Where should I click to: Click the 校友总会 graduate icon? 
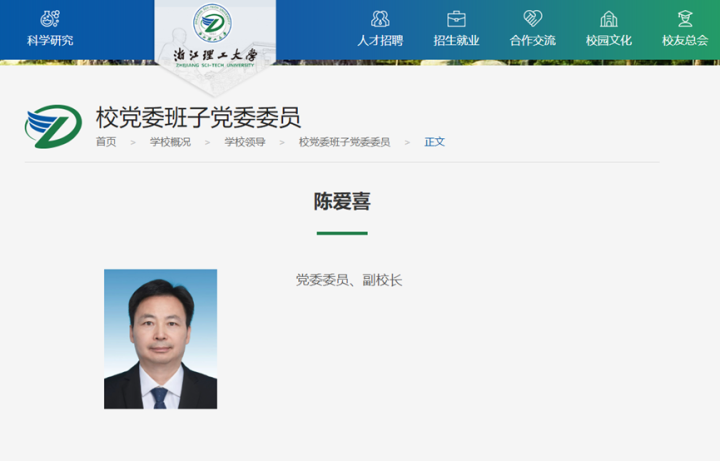[x=685, y=18]
